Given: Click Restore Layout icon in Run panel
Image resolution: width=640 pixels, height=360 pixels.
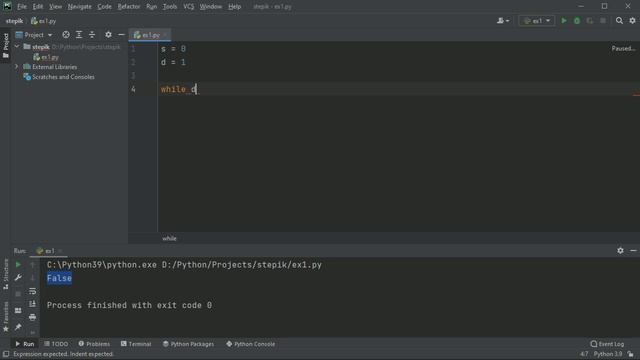Looking at the screenshot, I should coord(18,311).
